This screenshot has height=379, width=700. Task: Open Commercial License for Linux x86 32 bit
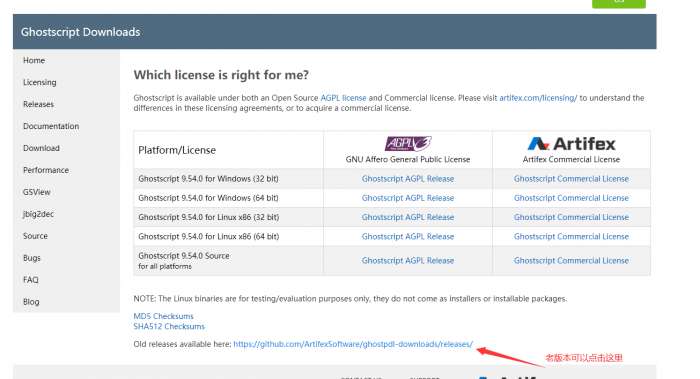point(571,217)
